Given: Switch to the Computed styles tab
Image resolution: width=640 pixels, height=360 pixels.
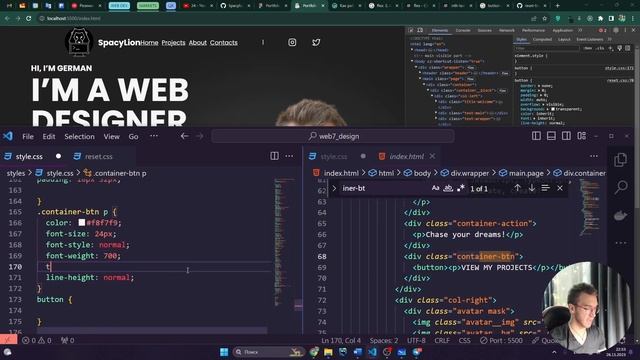Looking at the screenshot, I should tap(542, 39).
